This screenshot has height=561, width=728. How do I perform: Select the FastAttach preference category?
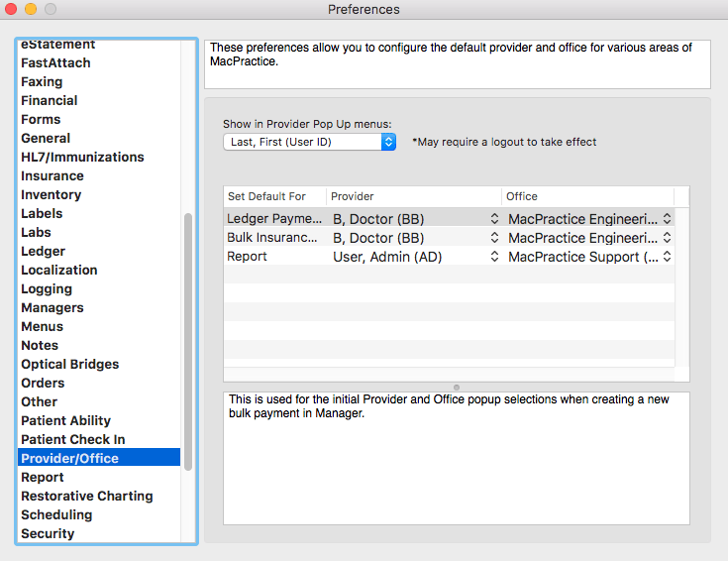[x=55, y=62]
